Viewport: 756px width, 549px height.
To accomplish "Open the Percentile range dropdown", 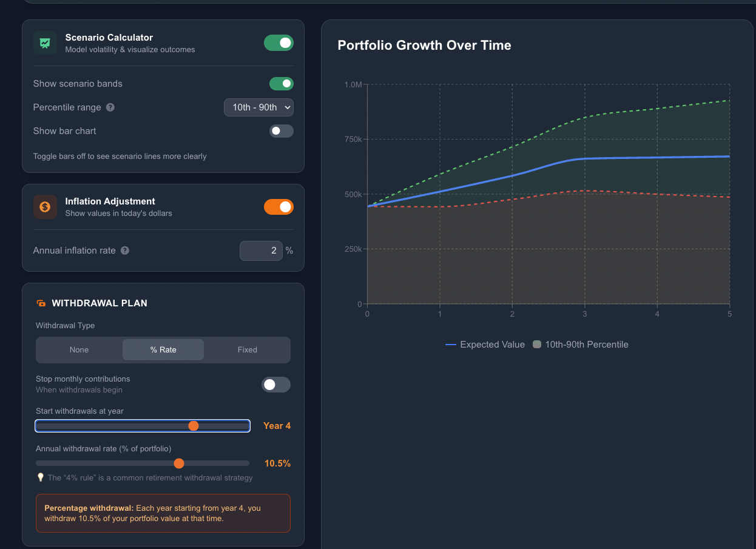I will tap(258, 107).
